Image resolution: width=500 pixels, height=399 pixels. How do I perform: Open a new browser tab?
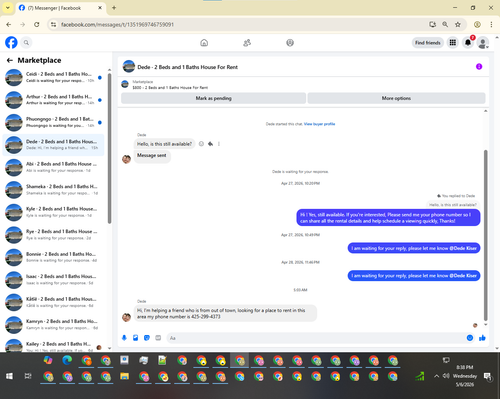coord(114,8)
